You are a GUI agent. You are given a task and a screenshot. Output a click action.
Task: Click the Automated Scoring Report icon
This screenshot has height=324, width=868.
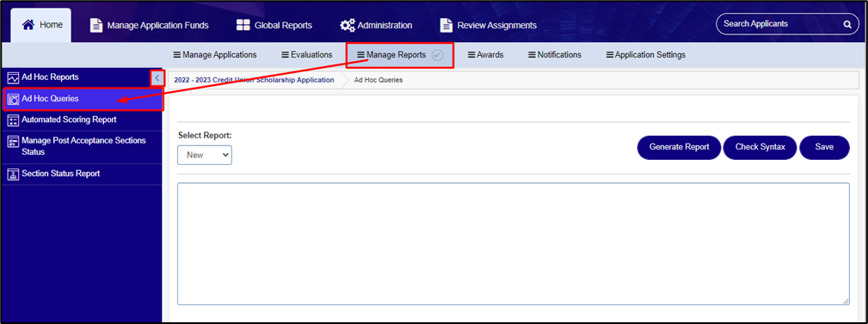point(13,120)
